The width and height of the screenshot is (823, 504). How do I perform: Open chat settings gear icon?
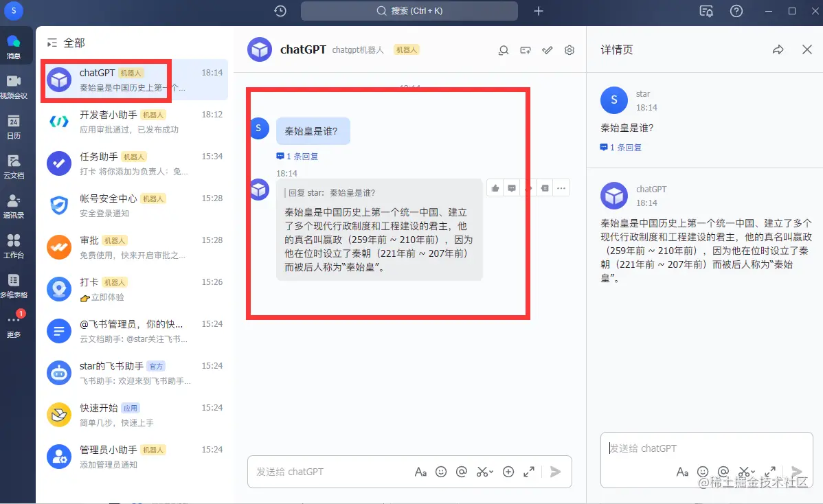tap(570, 50)
